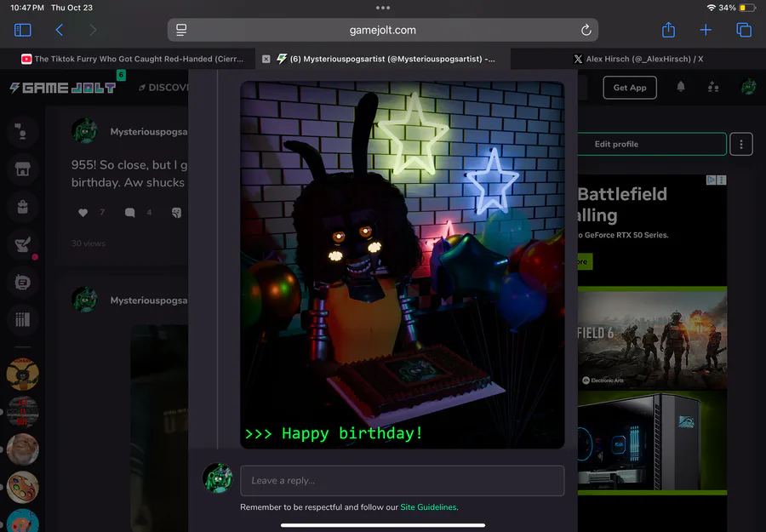This screenshot has width=766, height=532.
Task: Open the chat icon in left sidebar
Action: 22,132
